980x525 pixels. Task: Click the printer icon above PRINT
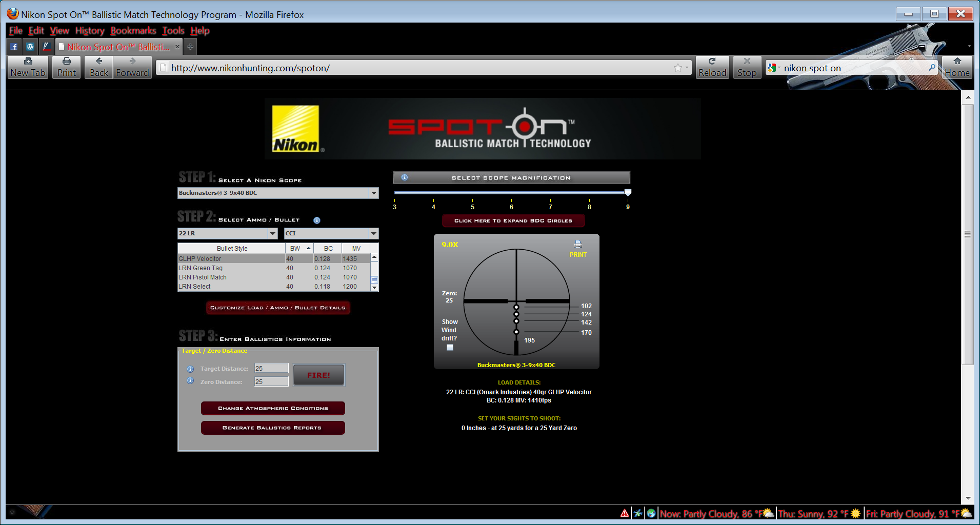pyautogui.click(x=578, y=245)
